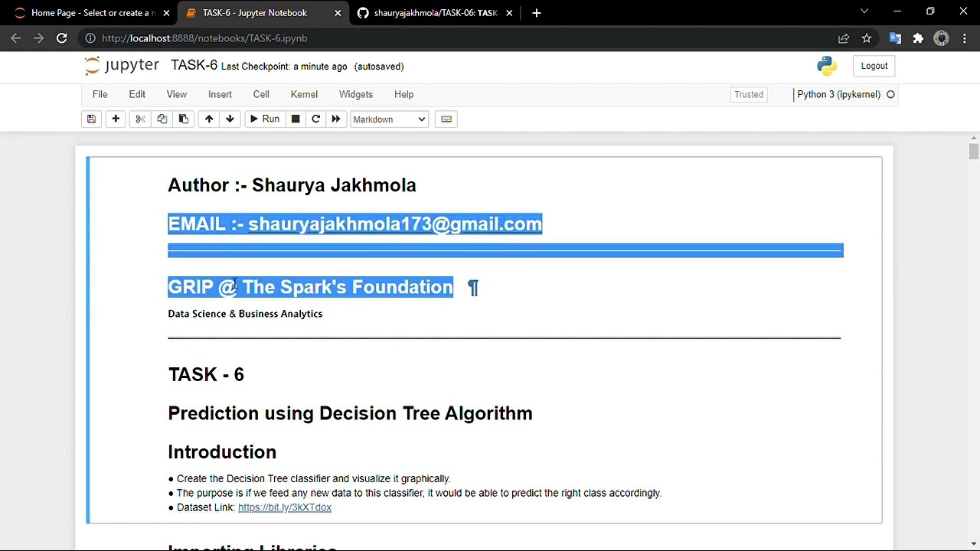The height and width of the screenshot is (551, 980).
Task: Open command palette keyboard icon
Action: pos(447,119)
